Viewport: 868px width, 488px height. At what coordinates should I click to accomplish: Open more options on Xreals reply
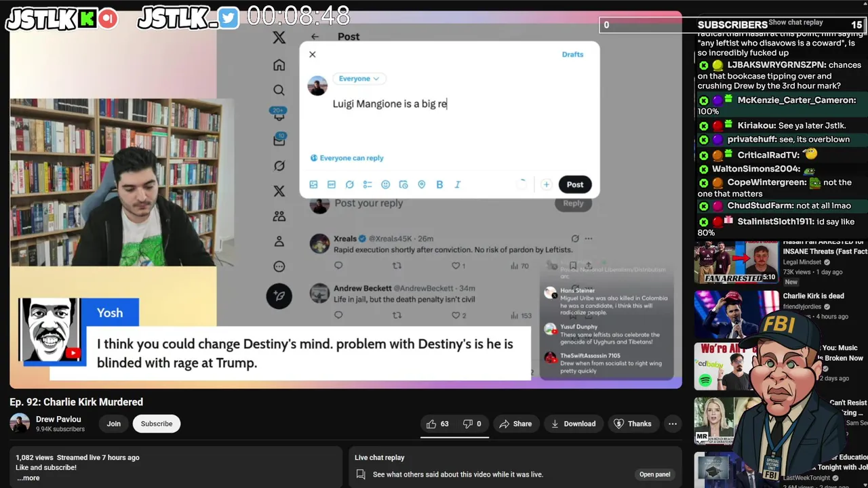click(x=588, y=239)
